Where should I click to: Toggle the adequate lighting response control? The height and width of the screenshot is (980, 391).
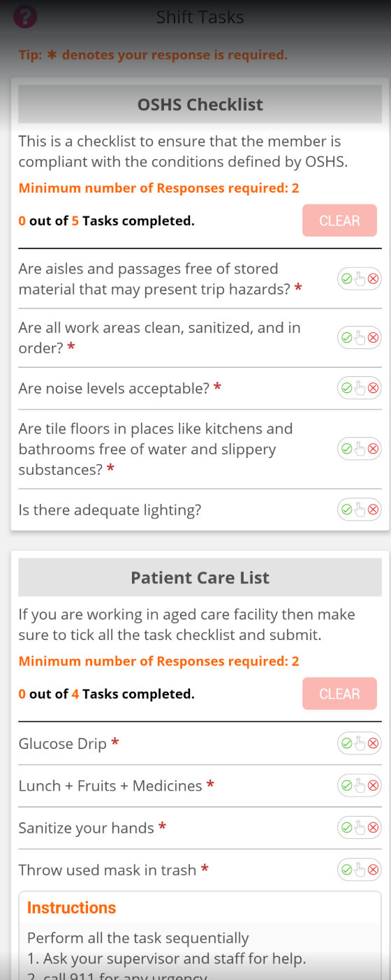click(360, 510)
